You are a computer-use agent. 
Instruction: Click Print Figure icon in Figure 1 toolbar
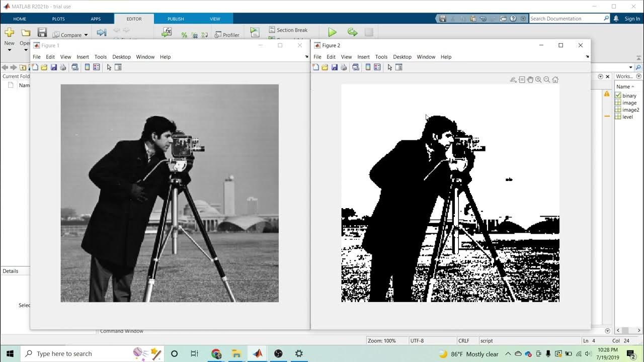[x=63, y=67]
